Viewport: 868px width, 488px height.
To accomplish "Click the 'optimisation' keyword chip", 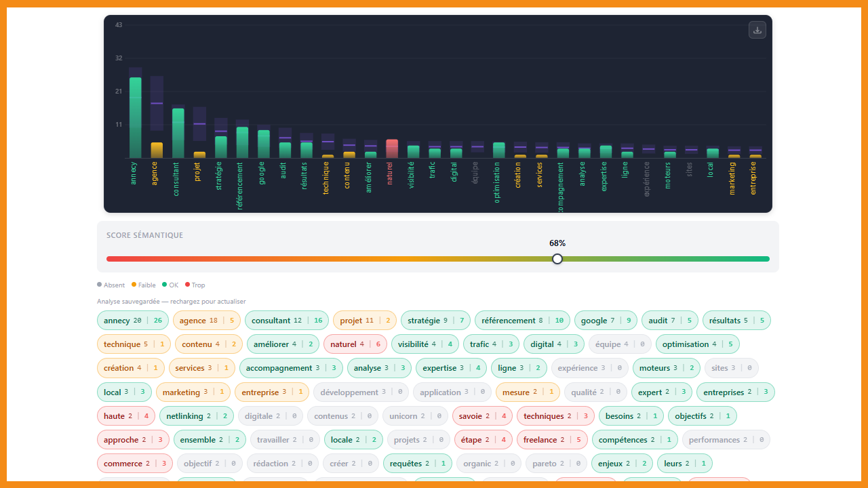I will 697,344.
